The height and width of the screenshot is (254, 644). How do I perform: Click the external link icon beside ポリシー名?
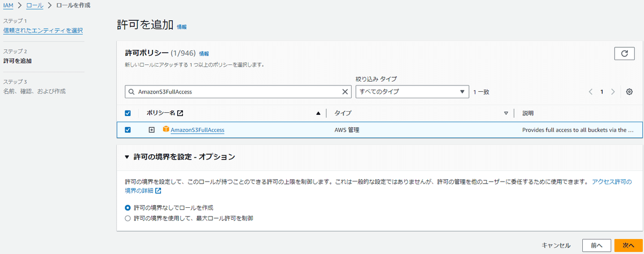180,113
